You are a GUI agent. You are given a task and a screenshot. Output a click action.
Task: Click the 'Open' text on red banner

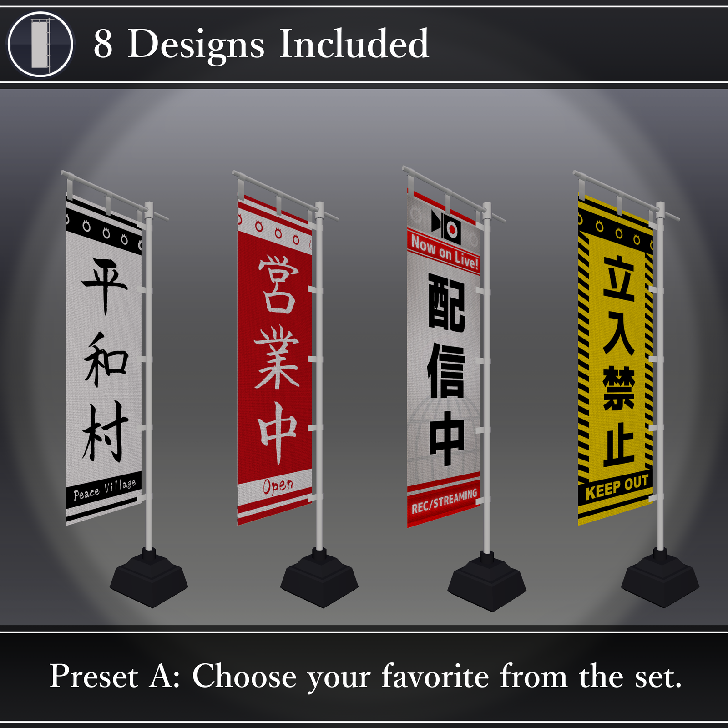pyautogui.click(x=278, y=486)
